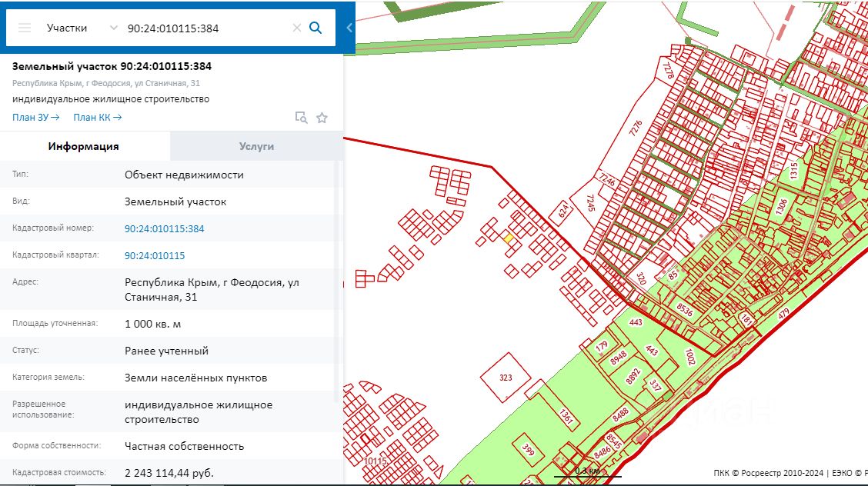Select the yellow highlighted parcel on map
Viewport: 868px width, 486px height.
point(508,237)
